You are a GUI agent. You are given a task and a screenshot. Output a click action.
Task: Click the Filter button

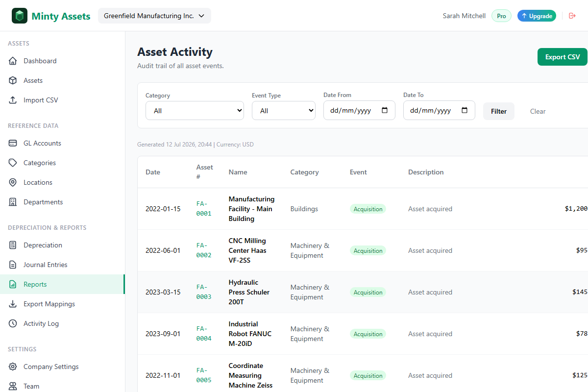click(499, 111)
